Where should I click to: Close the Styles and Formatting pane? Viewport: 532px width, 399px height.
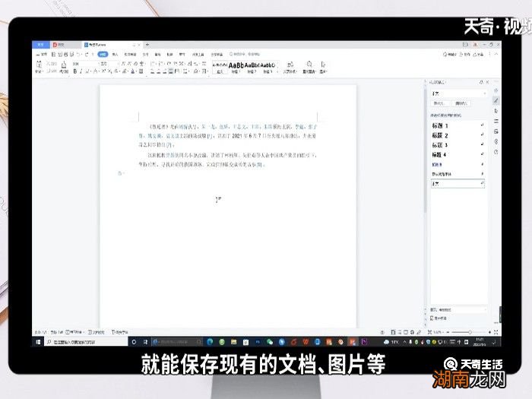488,82
